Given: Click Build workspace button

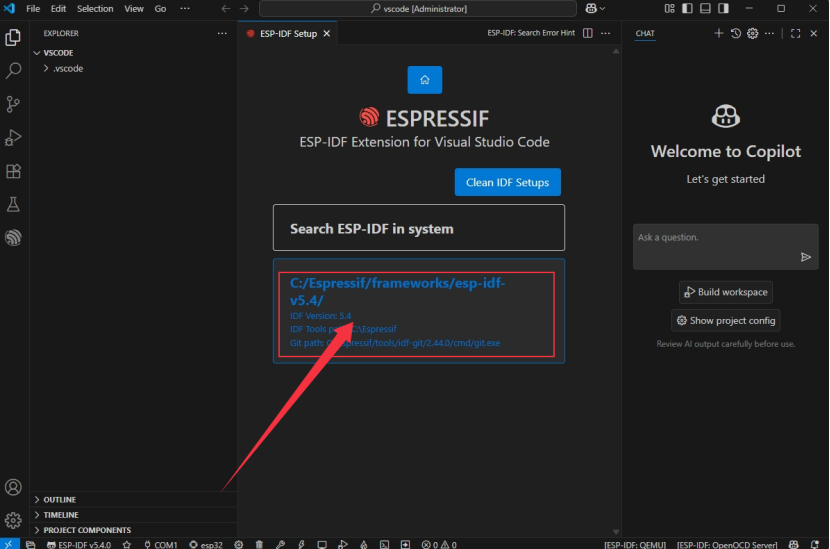Looking at the screenshot, I should (726, 292).
